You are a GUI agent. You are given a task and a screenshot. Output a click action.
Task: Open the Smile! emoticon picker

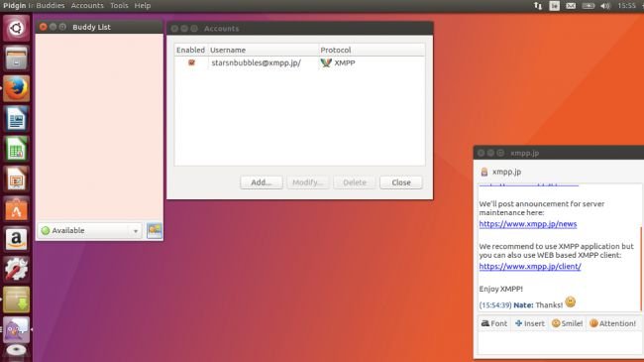(x=567, y=323)
